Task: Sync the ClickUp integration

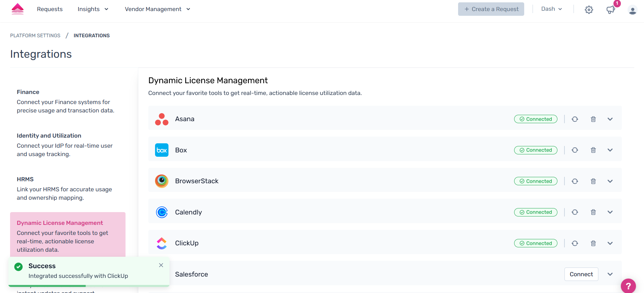Action: [575, 243]
